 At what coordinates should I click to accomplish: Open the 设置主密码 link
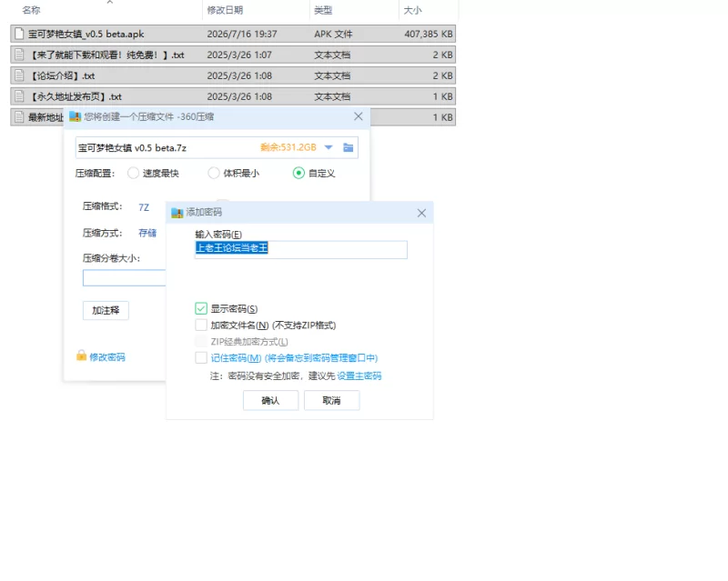(x=359, y=376)
